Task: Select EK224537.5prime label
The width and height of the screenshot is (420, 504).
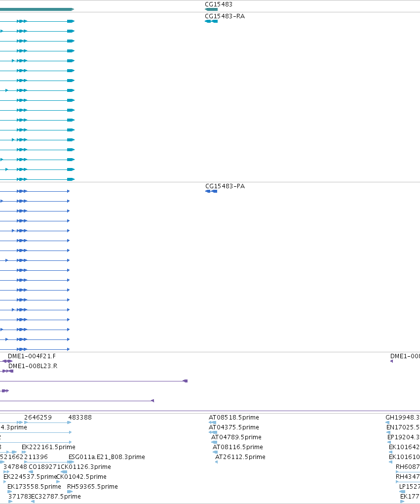Action: (x=30, y=476)
